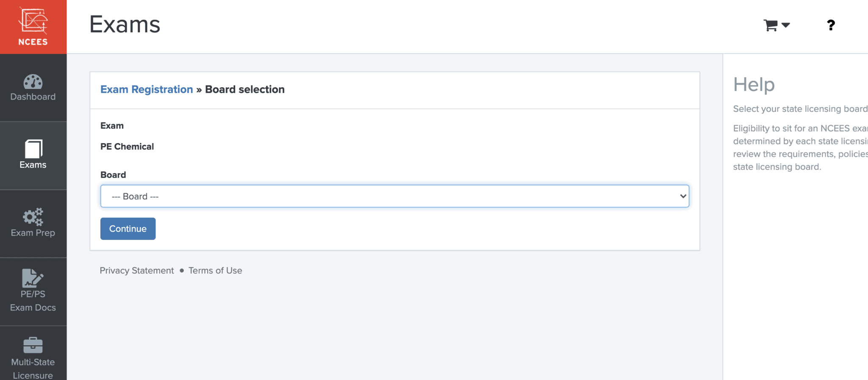Click the shopping cart icon

pyautogui.click(x=771, y=25)
